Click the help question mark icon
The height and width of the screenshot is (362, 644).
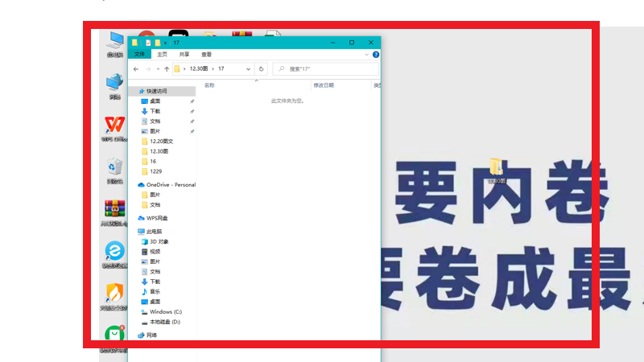click(x=376, y=55)
